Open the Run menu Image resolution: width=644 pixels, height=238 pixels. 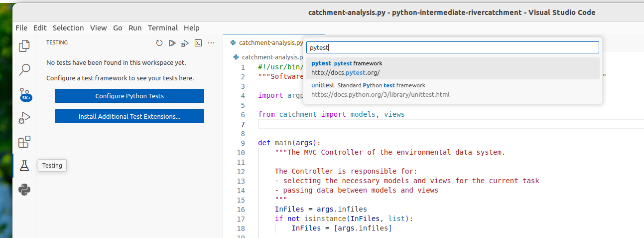pos(135,28)
